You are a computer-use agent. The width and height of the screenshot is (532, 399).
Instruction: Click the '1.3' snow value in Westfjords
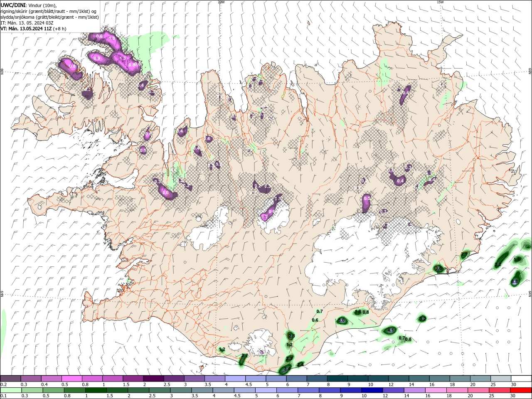(123, 58)
